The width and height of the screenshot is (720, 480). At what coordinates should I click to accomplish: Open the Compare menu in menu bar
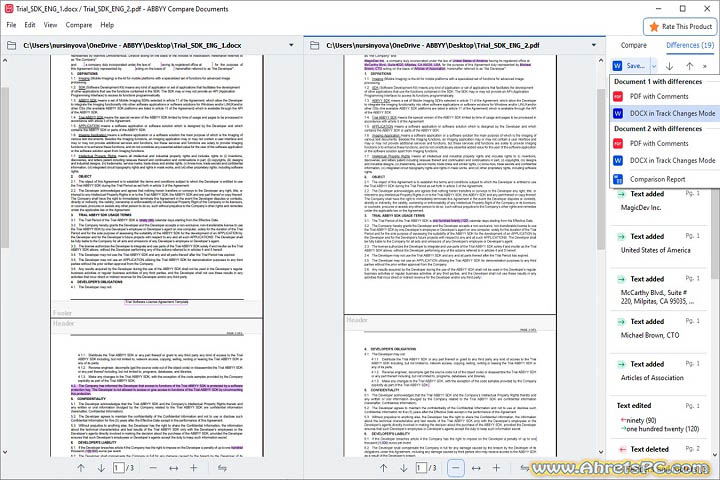tap(78, 24)
